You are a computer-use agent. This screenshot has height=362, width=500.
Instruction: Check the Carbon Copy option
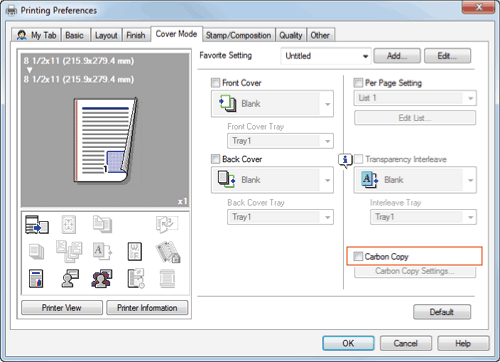pos(358,256)
